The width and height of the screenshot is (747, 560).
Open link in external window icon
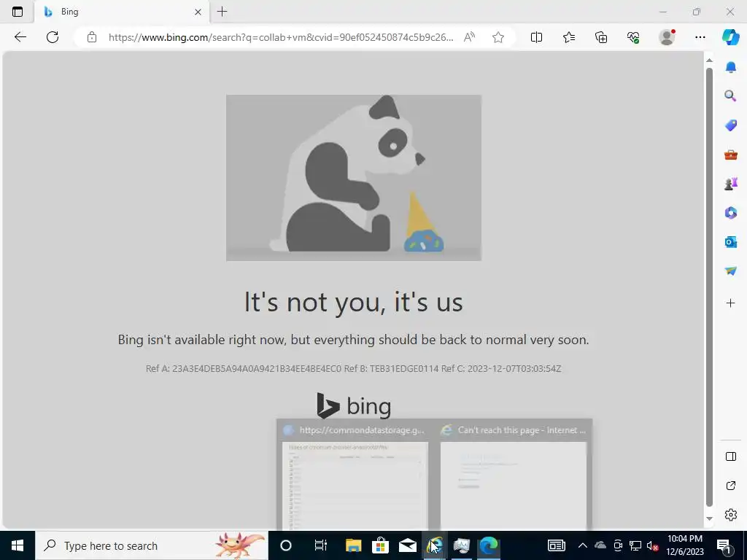(731, 486)
